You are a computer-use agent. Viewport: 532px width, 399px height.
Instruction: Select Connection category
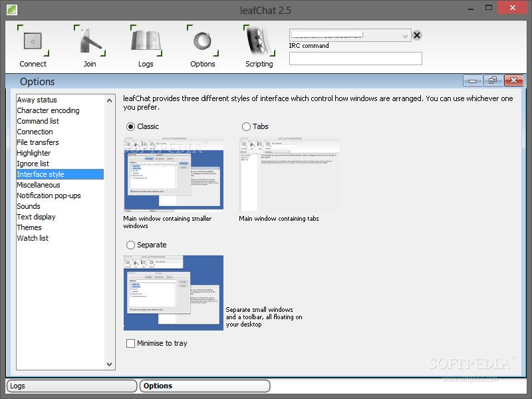(60, 132)
